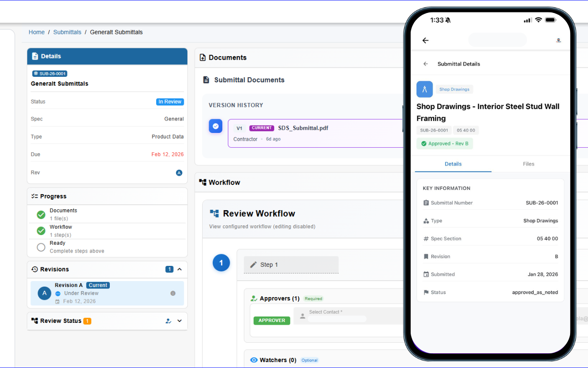Image resolution: width=588 pixels, height=368 pixels.
Task: Expand the Review Status section
Action: click(x=180, y=321)
